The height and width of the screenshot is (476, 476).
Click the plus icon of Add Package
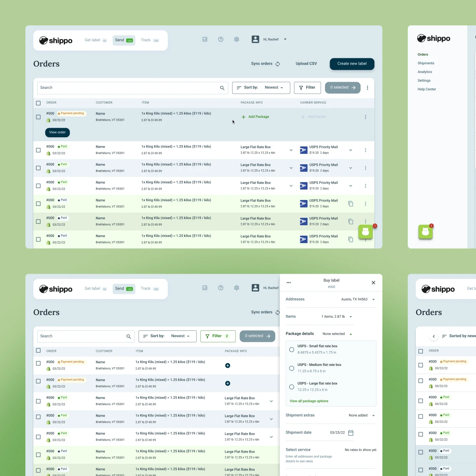244,117
